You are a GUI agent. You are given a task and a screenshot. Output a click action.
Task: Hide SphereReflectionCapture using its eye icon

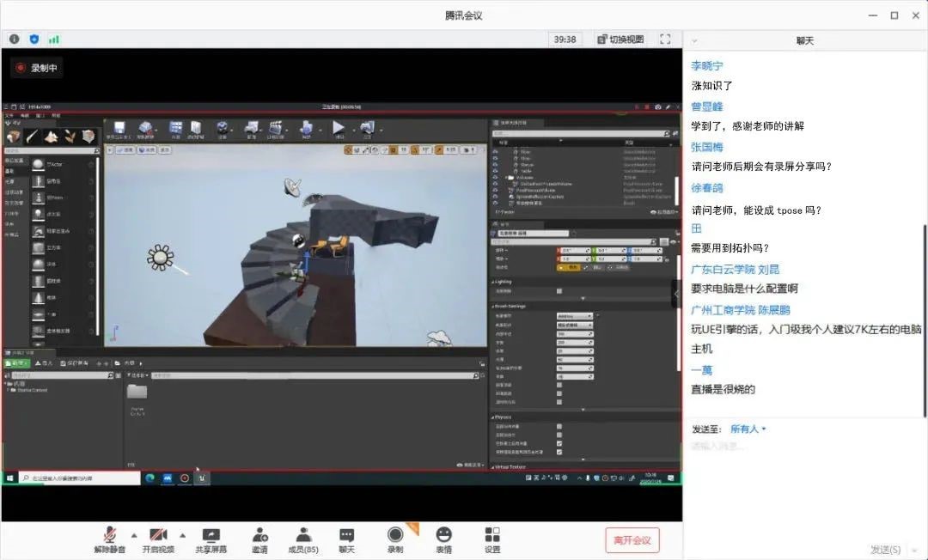496,197
